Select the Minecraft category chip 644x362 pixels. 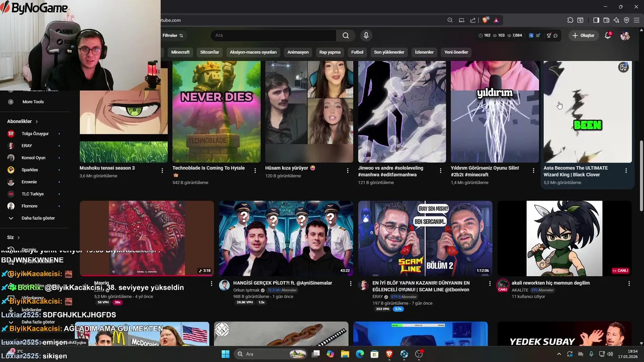tap(180, 52)
